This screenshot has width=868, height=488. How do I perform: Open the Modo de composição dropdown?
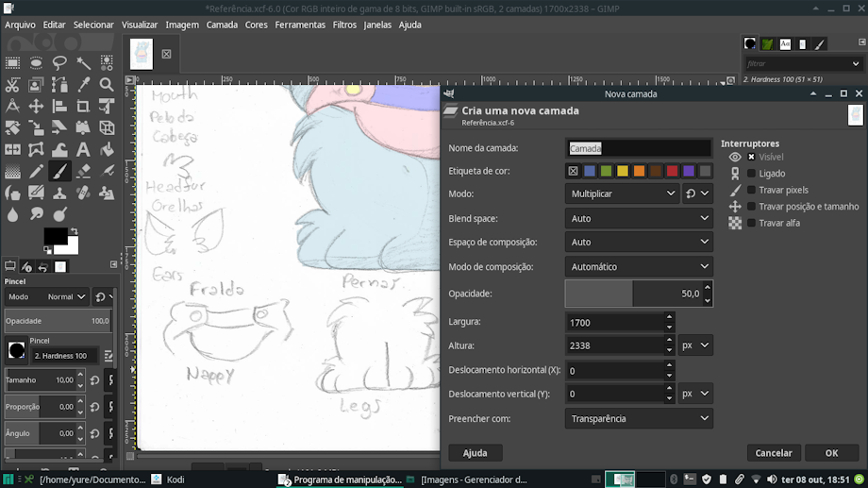pyautogui.click(x=639, y=267)
